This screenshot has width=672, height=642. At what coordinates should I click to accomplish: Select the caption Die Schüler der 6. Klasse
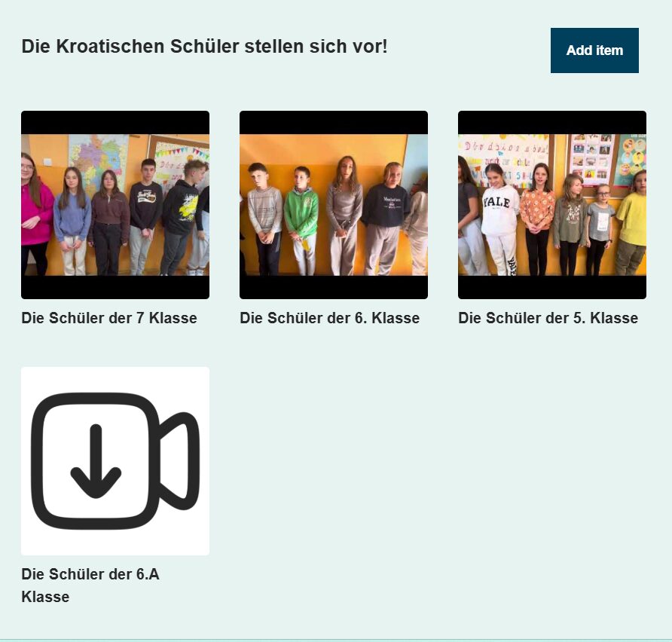[329, 318]
